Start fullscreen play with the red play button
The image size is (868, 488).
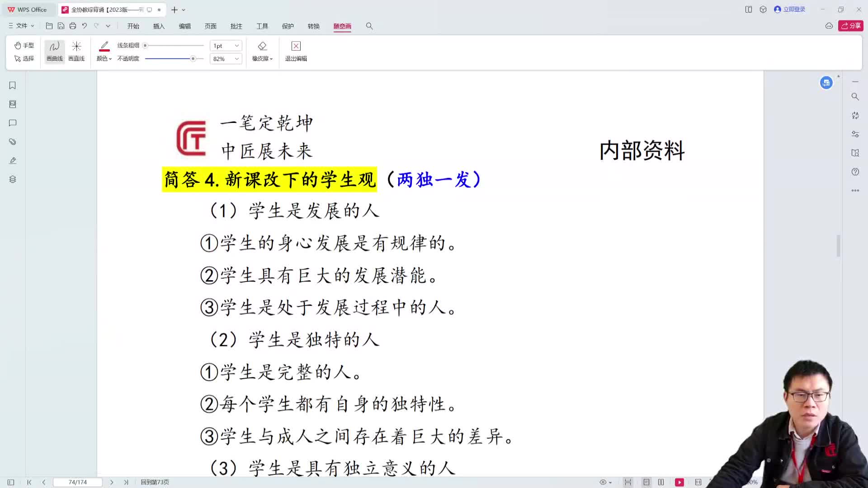(x=680, y=482)
